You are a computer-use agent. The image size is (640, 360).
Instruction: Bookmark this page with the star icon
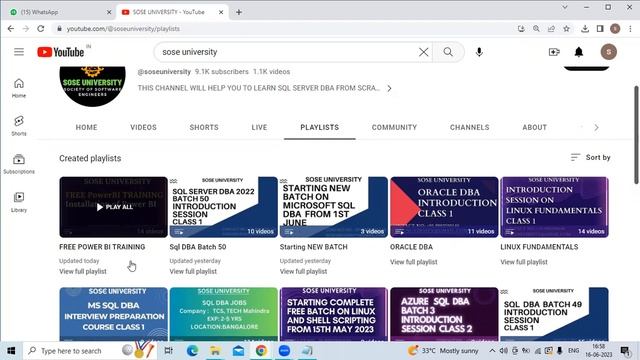566,29
